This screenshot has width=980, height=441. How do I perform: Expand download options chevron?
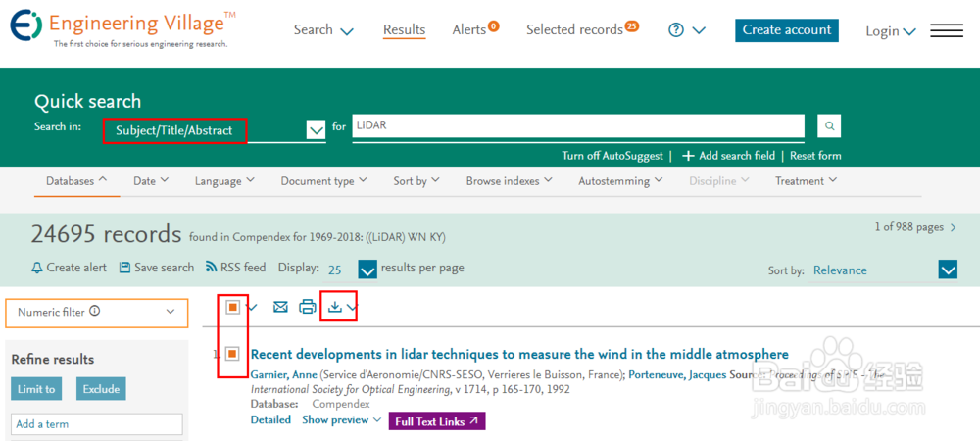pos(352,308)
